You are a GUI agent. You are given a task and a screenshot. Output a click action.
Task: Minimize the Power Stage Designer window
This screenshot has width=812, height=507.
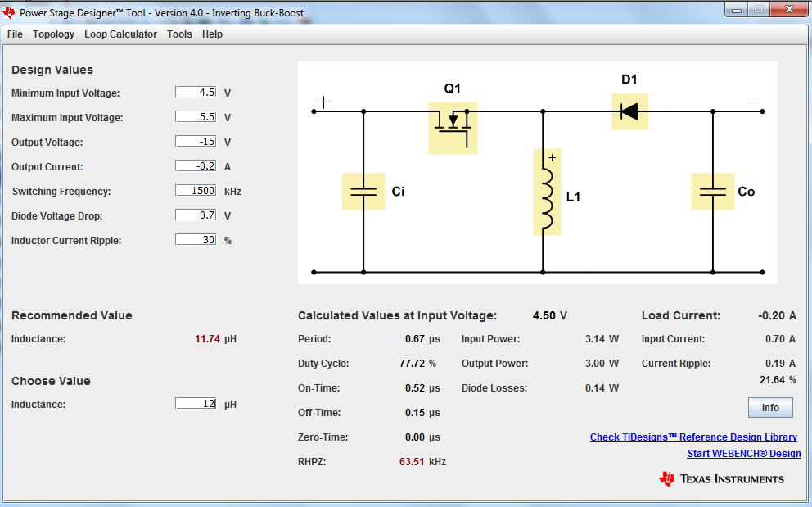coord(737,9)
